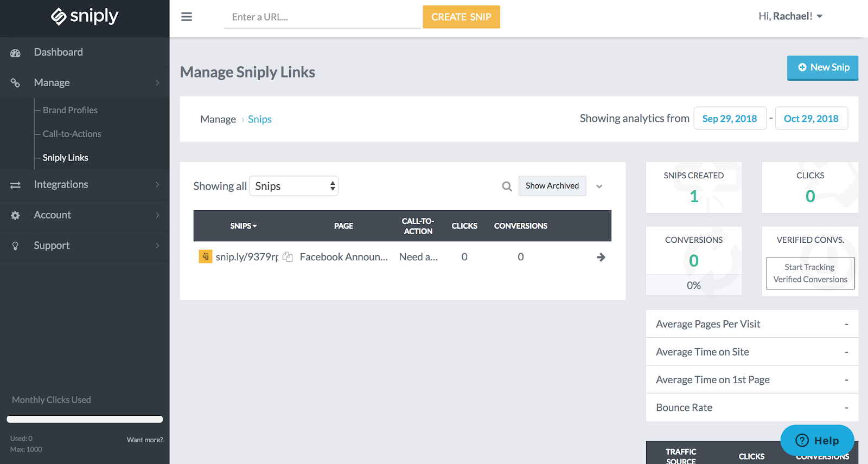Expand options beside Show Archived
Screen dimensions: 868x464
[x=599, y=186]
